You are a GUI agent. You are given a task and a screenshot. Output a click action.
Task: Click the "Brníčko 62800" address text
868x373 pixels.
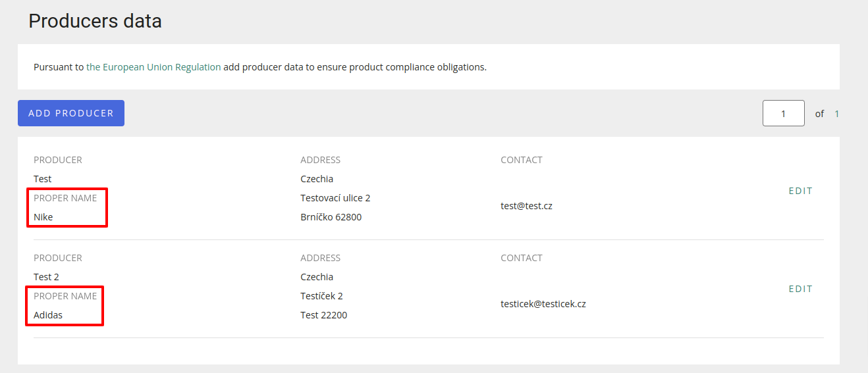click(331, 217)
